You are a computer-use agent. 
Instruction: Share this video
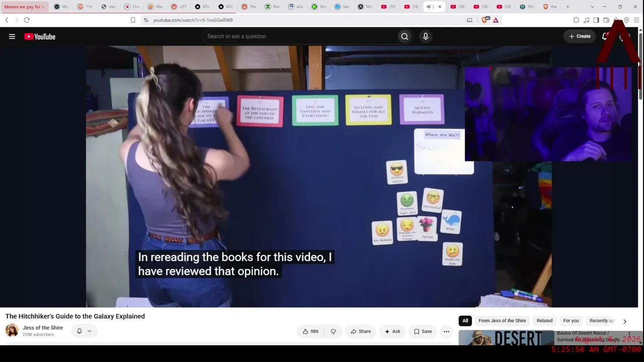click(x=361, y=331)
